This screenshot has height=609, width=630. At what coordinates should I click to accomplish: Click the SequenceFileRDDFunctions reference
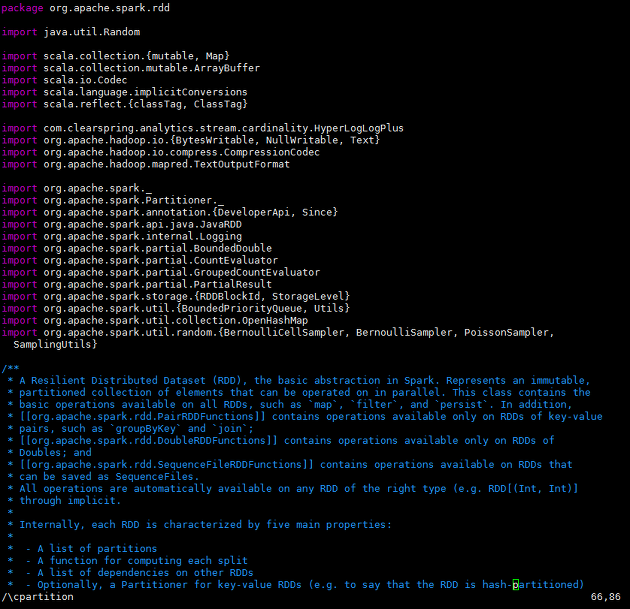pyautogui.click(x=167, y=466)
